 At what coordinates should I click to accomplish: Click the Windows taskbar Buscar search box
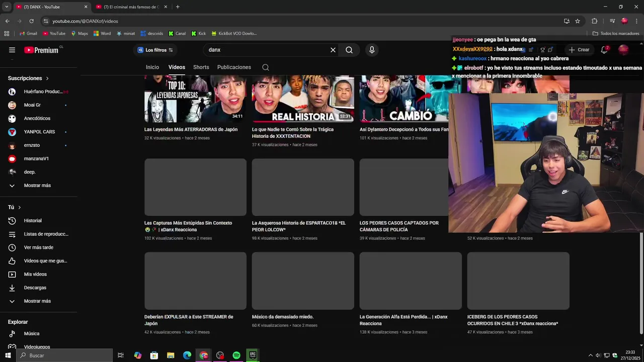pos(64,355)
